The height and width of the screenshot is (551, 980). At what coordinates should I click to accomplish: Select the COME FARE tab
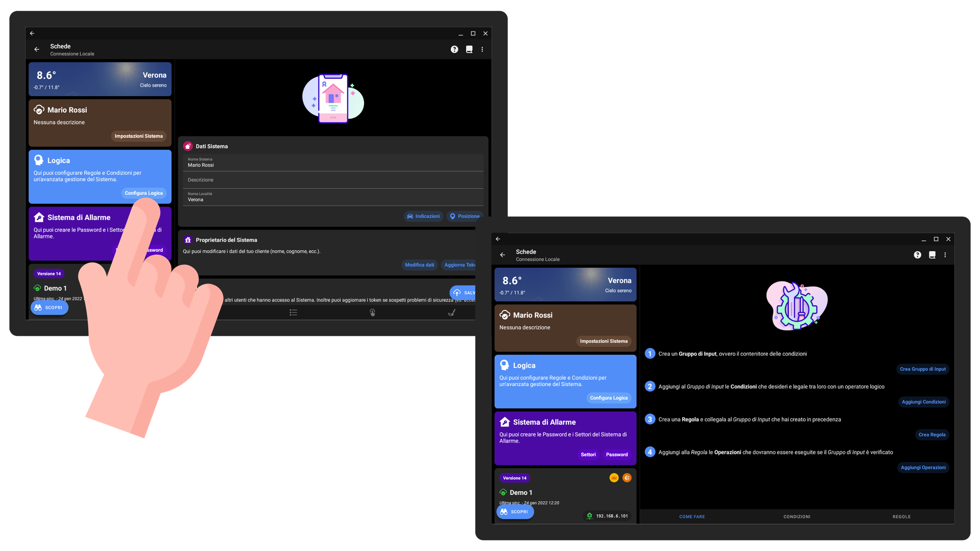coord(692,517)
